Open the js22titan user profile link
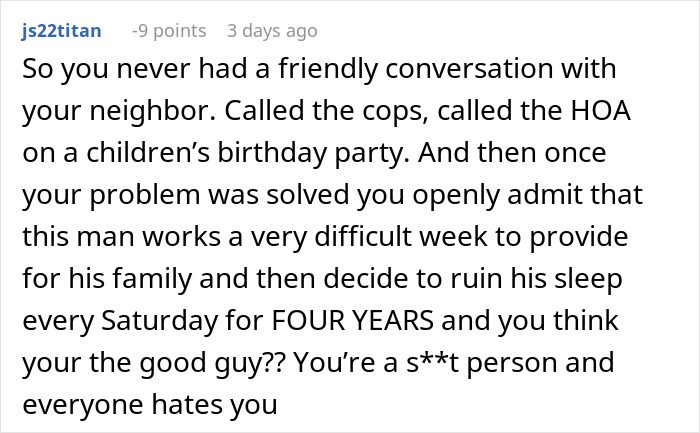This screenshot has width=700, height=433. pos(60,31)
